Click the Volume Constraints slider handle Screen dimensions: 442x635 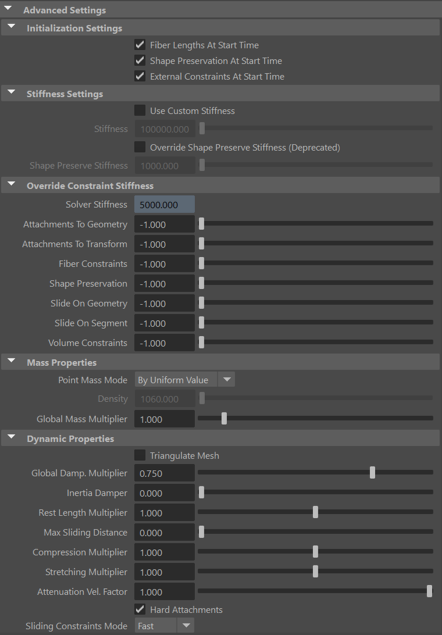pyautogui.click(x=201, y=342)
